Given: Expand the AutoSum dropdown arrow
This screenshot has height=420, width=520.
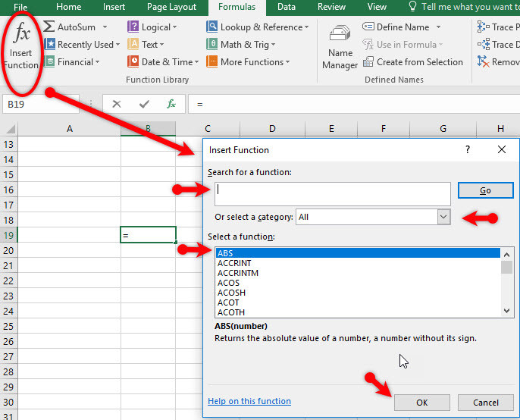Looking at the screenshot, I should (x=105, y=27).
